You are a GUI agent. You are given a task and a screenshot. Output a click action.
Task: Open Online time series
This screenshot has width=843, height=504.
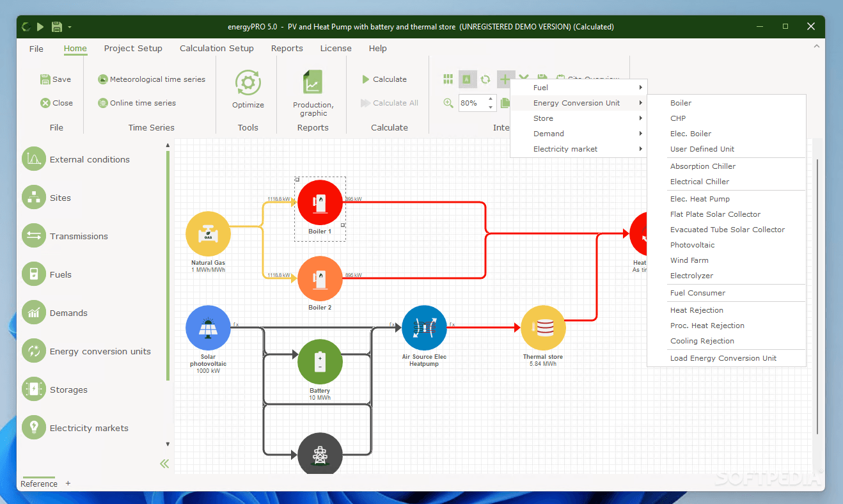pos(137,103)
